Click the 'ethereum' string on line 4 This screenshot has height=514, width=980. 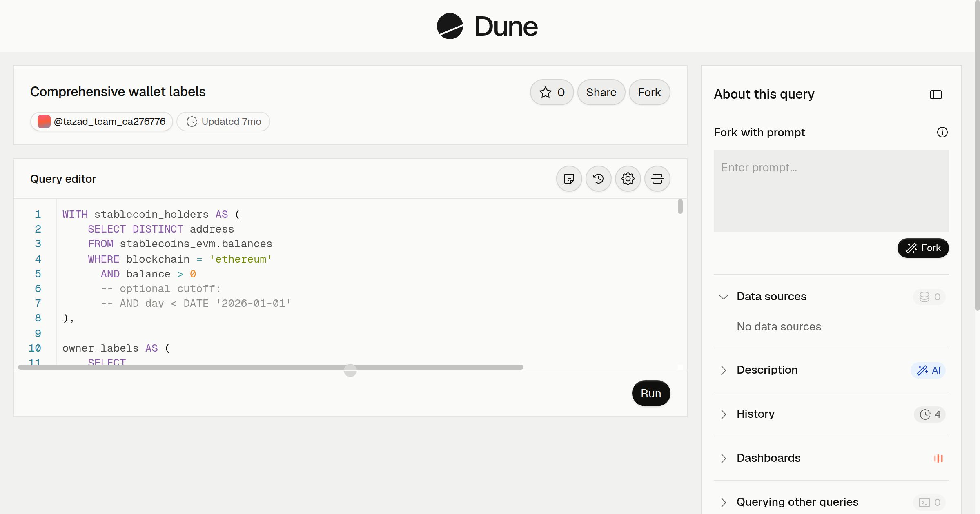click(241, 259)
